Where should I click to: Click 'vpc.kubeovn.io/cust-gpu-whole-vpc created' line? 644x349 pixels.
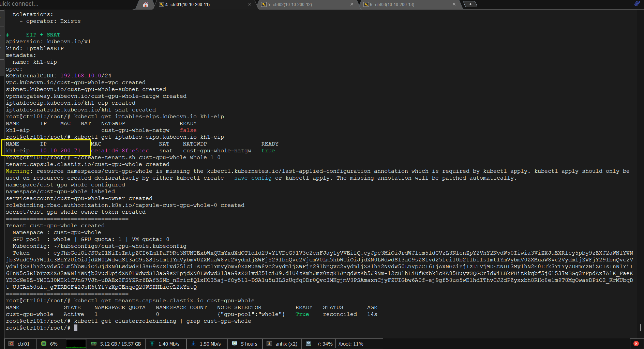point(76,82)
